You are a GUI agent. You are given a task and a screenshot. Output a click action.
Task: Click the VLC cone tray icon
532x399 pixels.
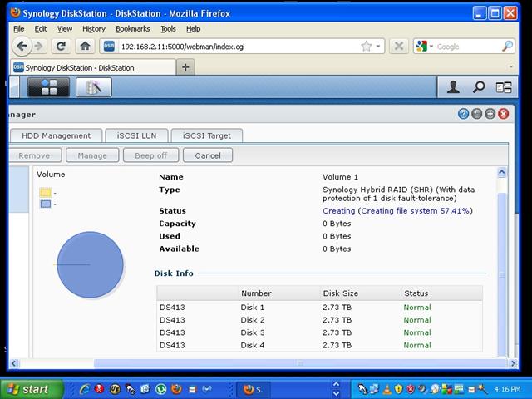click(387, 389)
